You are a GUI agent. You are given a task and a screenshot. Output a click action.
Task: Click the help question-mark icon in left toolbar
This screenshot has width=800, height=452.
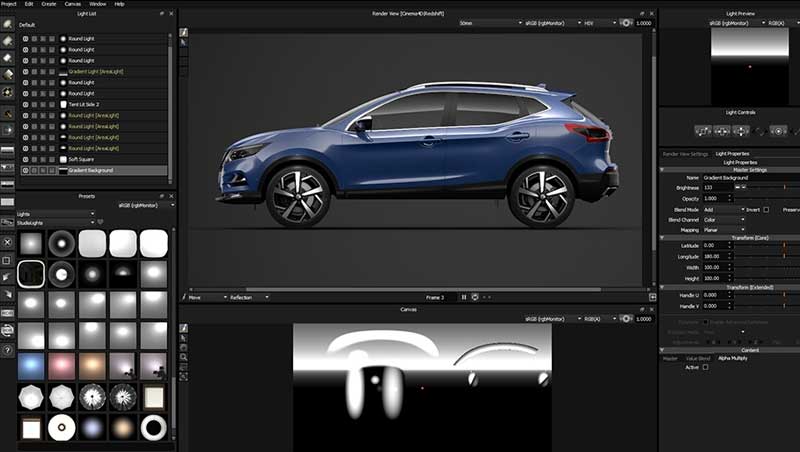tap(7, 350)
